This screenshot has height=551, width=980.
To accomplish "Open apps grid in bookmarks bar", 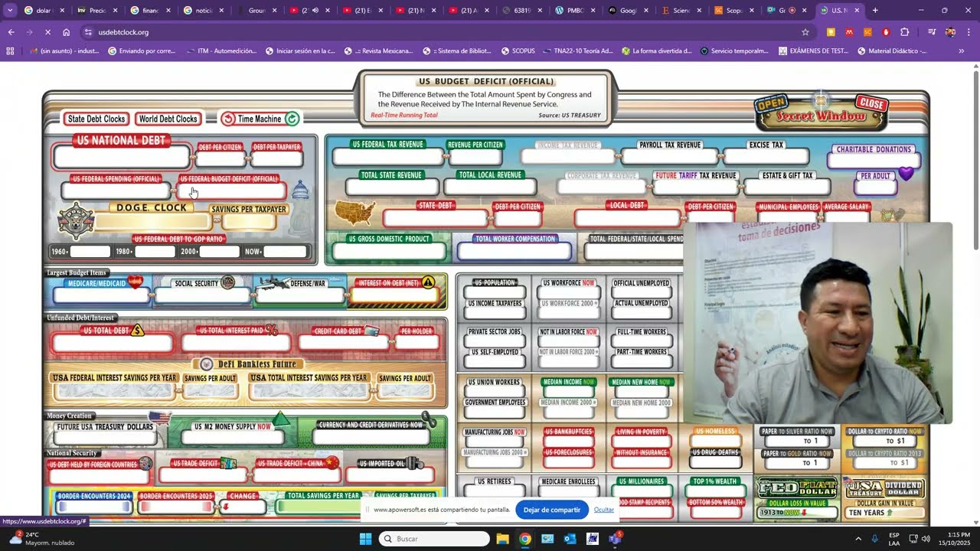I will pyautogui.click(x=10, y=51).
